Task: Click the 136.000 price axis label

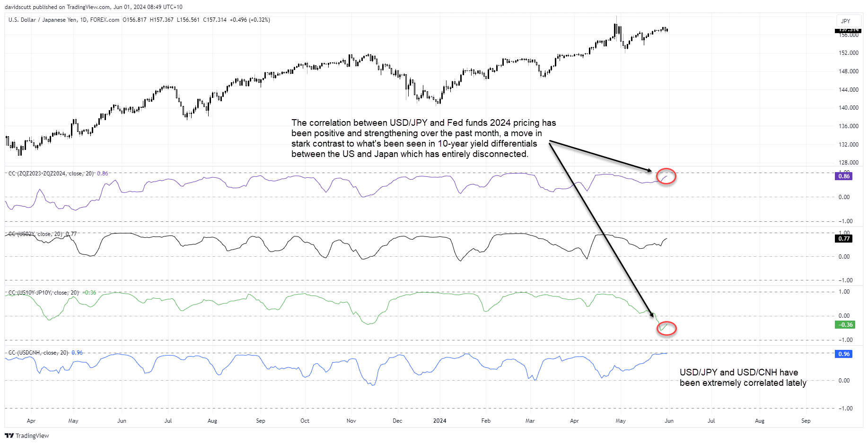Action: (849, 126)
